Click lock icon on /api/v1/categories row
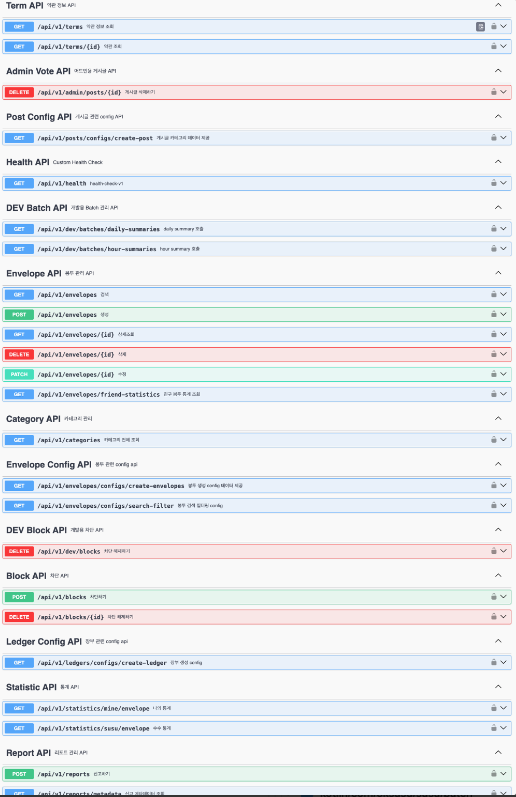 pyautogui.click(x=494, y=440)
